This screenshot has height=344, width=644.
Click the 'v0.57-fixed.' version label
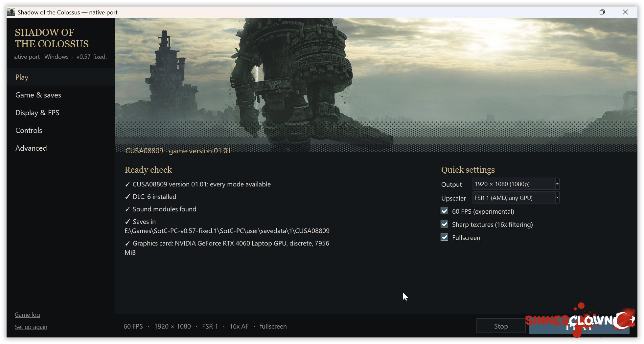click(x=92, y=56)
